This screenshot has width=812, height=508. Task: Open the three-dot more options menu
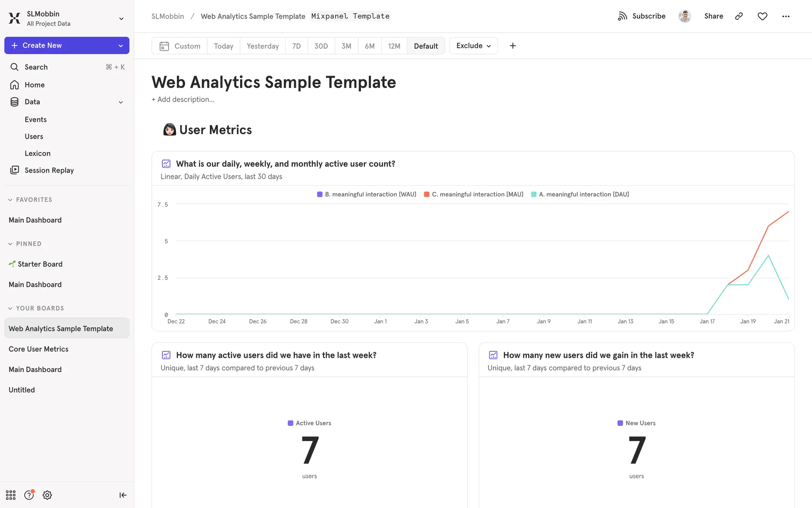[x=785, y=16]
